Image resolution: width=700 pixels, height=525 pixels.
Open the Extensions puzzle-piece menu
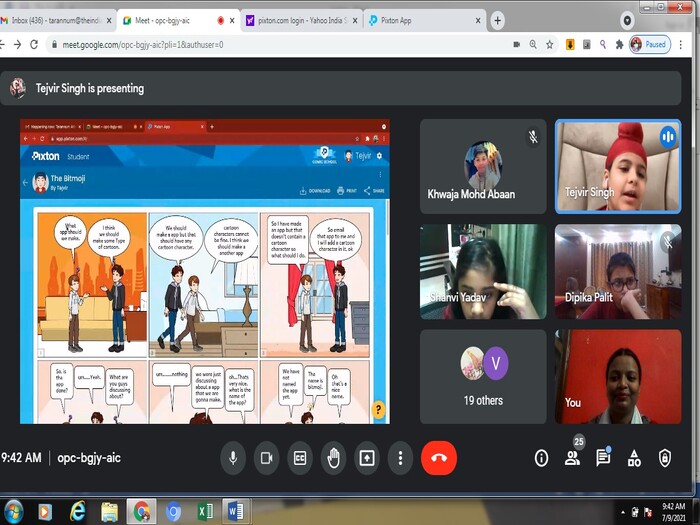point(619,45)
